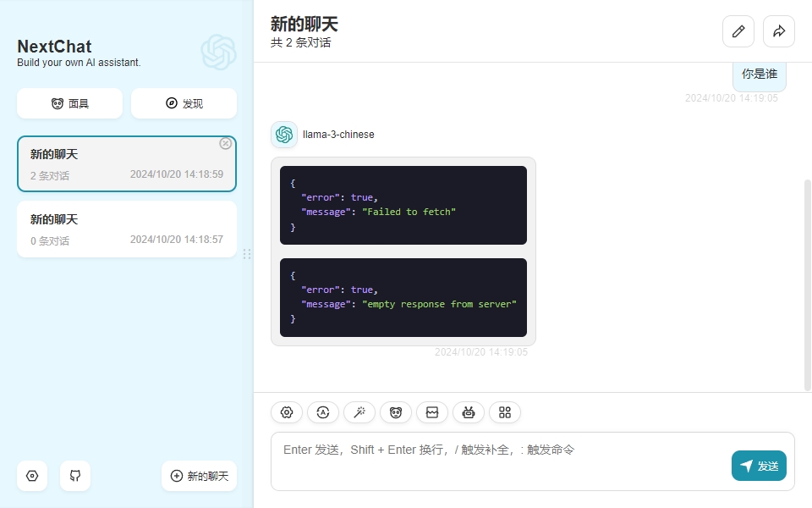The image size is (812, 508).
Task: Open plugins grid icon
Action: (x=504, y=412)
